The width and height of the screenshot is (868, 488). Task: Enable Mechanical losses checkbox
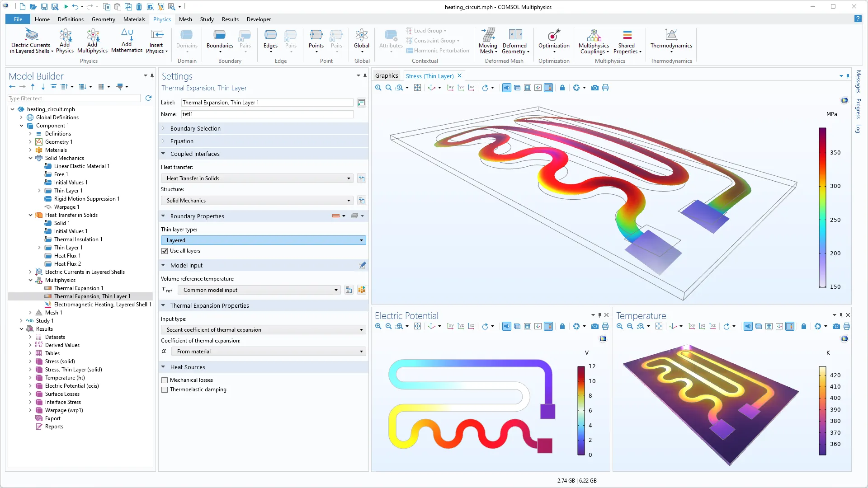(165, 380)
